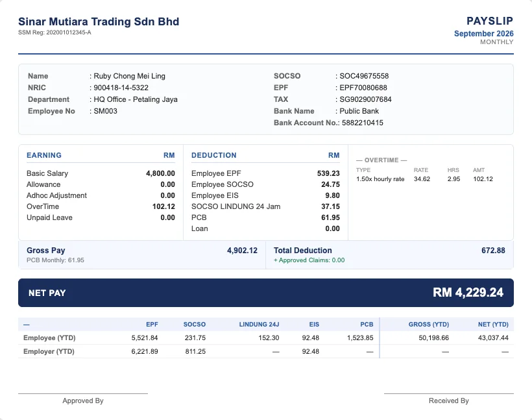Select the overtime type 1.50x hourly rate

[x=380, y=179]
